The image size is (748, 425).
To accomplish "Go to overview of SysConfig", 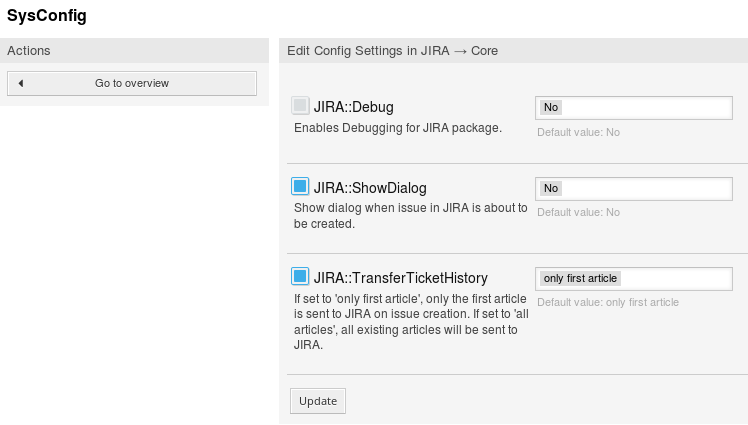I will 132,83.
